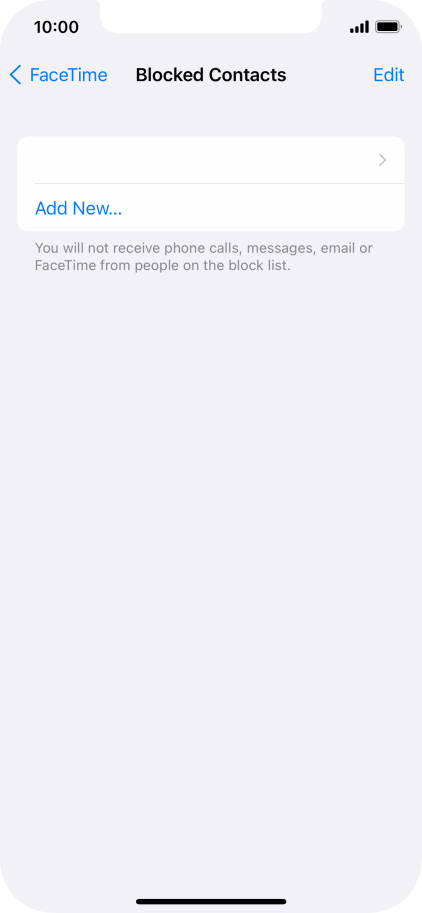Tap Edit to modify blocked list
422x913 pixels.
[x=388, y=75]
